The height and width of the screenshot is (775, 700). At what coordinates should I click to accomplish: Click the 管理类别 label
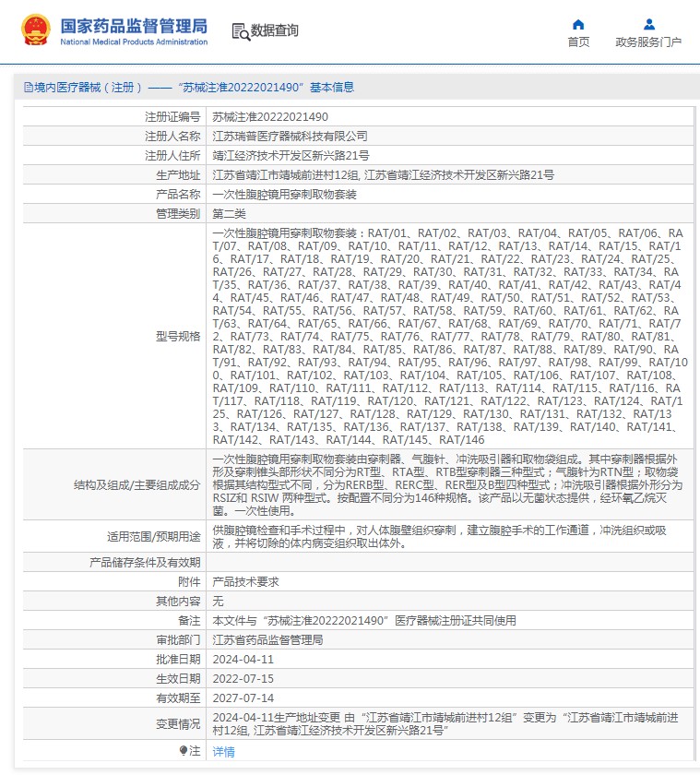click(178, 213)
